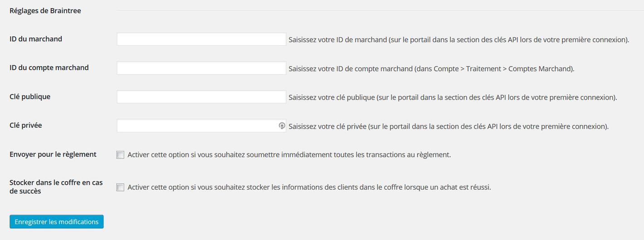Viewport: 644px width, 240px height.
Task: Click Enregistrer les modifications button
Action: (x=56, y=222)
